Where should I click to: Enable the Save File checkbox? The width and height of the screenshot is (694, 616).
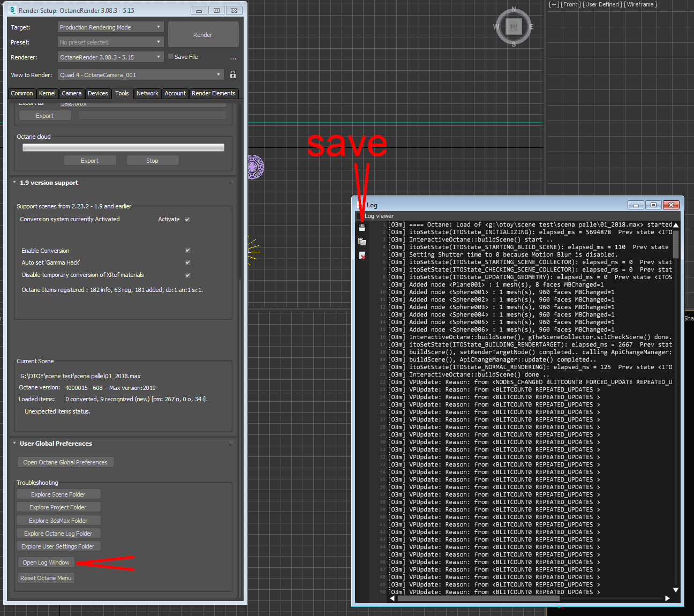pyautogui.click(x=171, y=56)
